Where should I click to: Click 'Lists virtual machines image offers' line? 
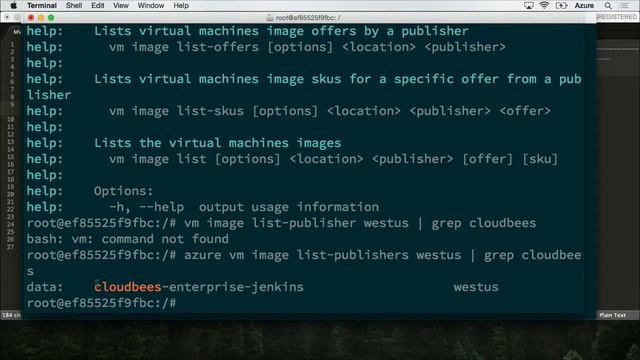tap(281, 31)
